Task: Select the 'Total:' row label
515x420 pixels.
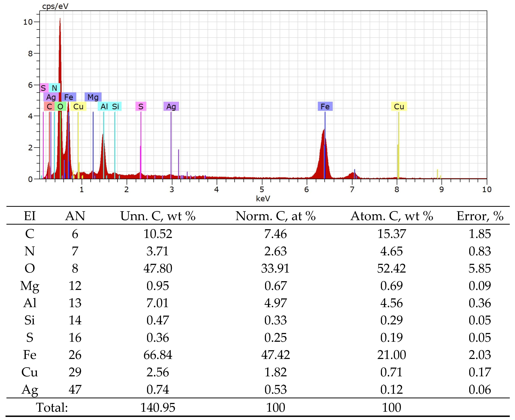Action: (x=52, y=407)
